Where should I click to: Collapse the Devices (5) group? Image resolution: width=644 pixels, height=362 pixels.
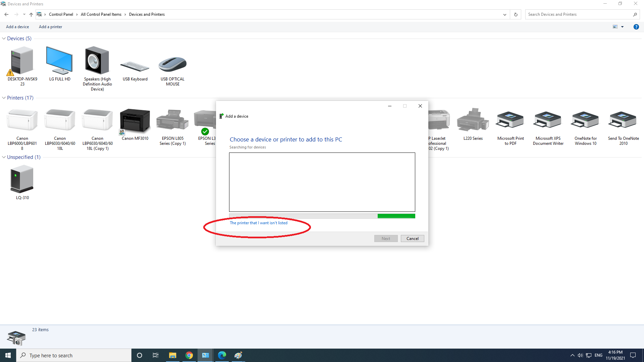coord(4,39)
